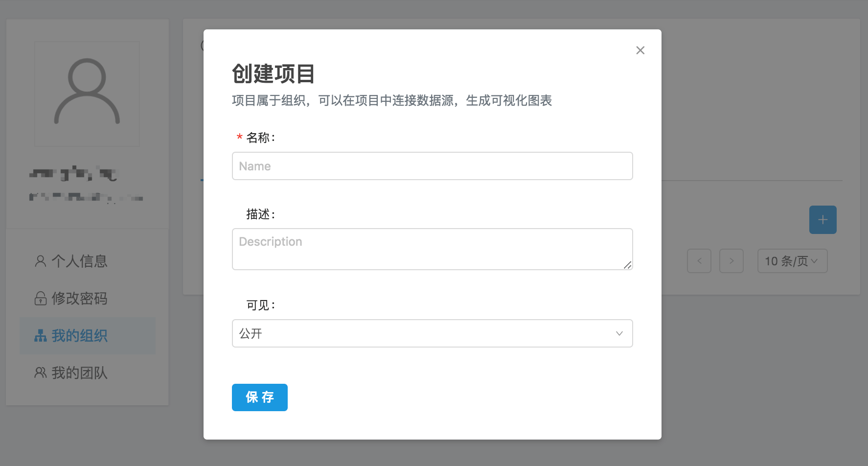Go to next page arrow
The height and width of the screenshot is (466, 868).
(731, 261)
